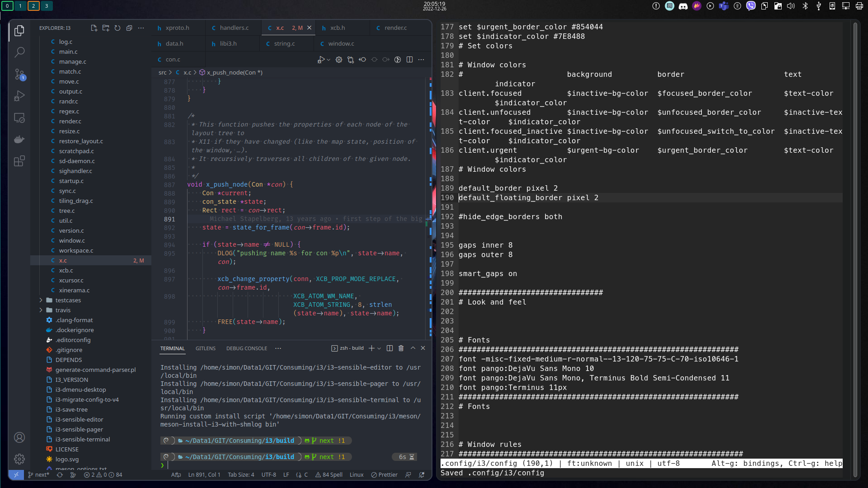Expand the testcases folder

click(x=68, y=300)
